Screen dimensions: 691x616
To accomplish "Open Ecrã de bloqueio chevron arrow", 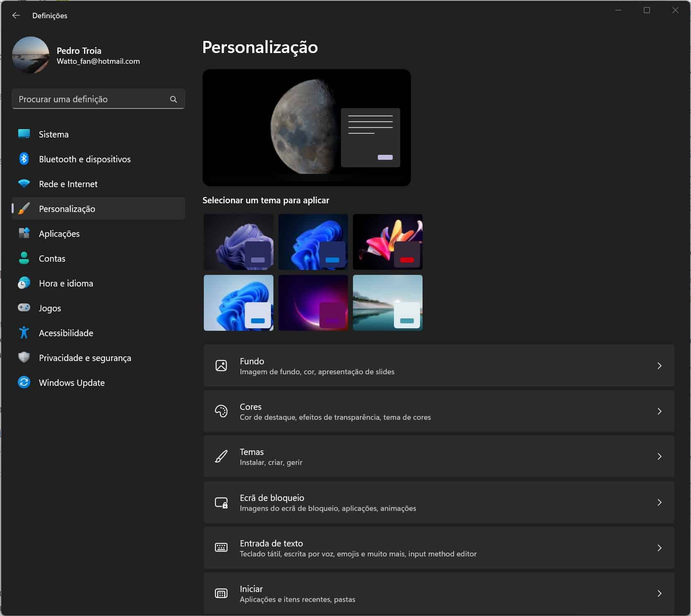I will [x=659, y=502].
